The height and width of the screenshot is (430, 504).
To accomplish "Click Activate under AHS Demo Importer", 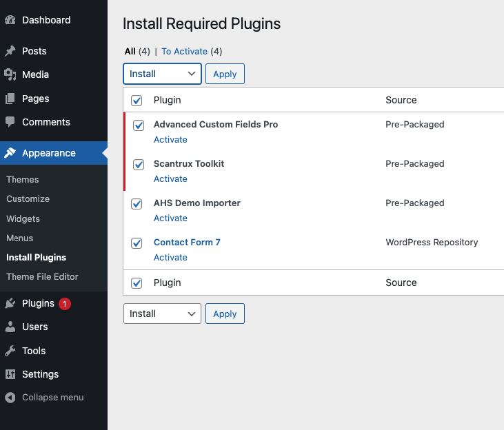I will 170,218.
